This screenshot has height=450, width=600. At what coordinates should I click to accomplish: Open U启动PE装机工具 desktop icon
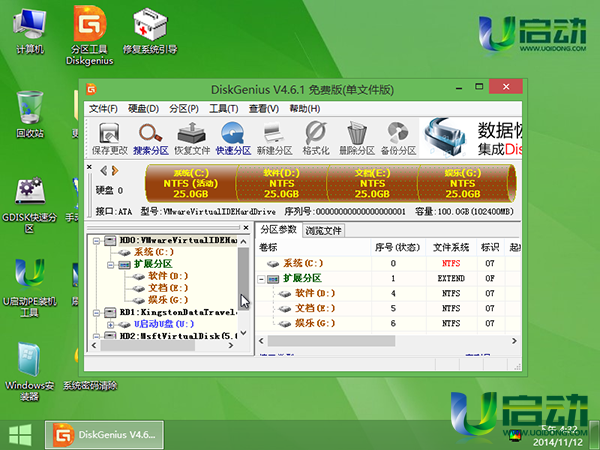(x=30, y=288)
